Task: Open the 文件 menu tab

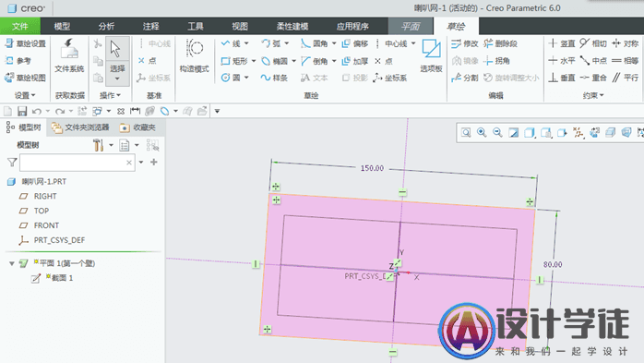Action: coord(20,26)
